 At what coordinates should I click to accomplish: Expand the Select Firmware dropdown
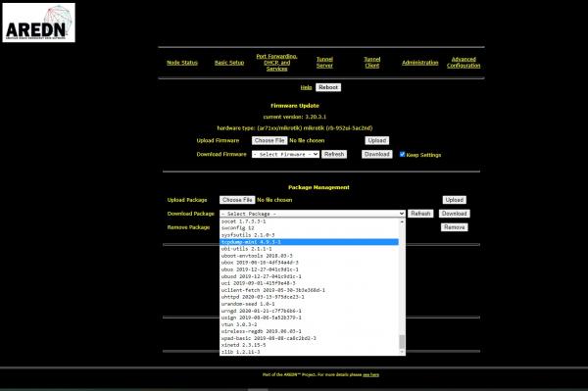point(285,154)
